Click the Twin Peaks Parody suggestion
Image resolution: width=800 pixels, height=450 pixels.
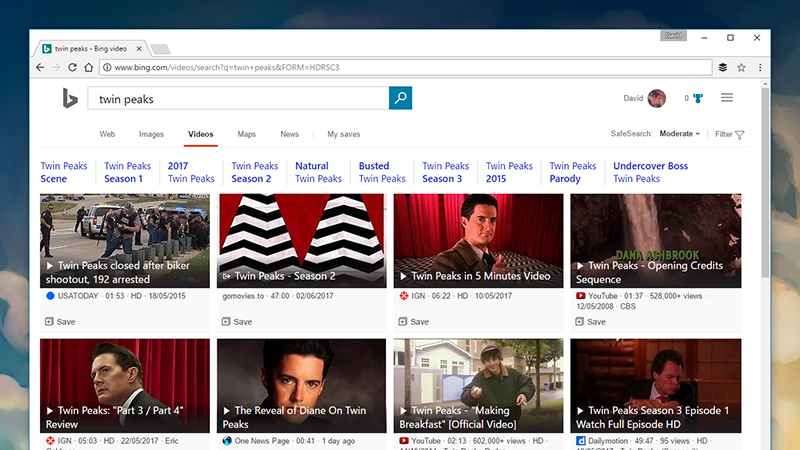pos(573,172)
